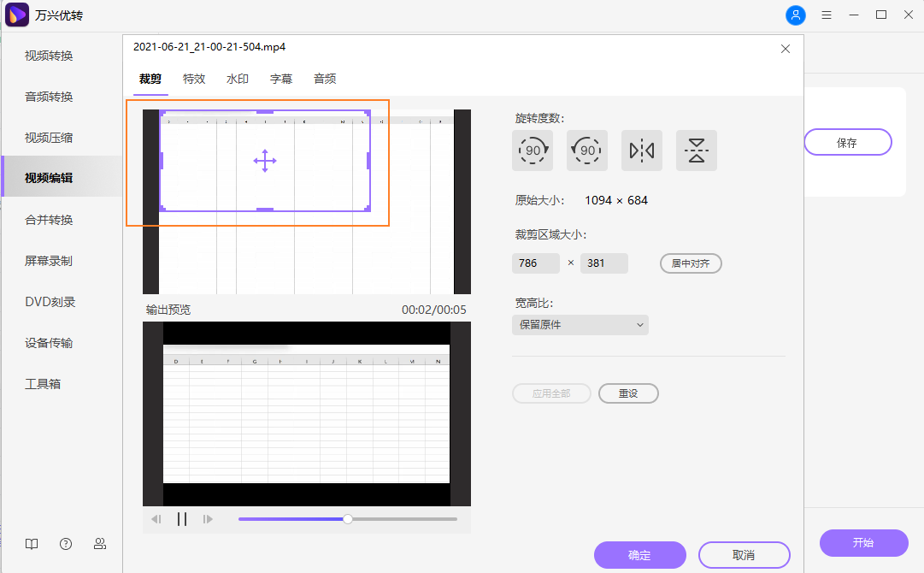This screenshot has width=924, height=573.
Task: Open the 字幕 subtitle tab
Action: 281,79
